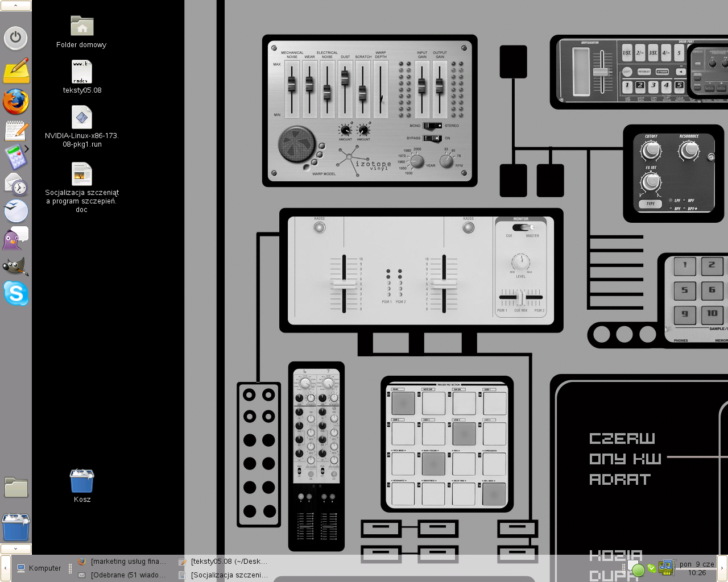This screenshot has height=582, width=728.
Task: Click the power button in dock
Action: click(x=15, y=38)
